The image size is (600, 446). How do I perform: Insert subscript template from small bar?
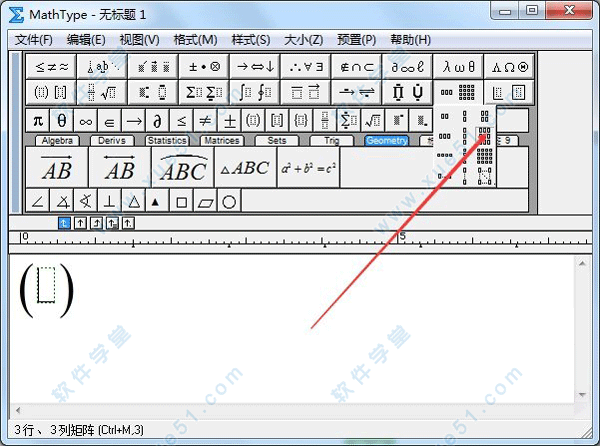tap(420, 121)
